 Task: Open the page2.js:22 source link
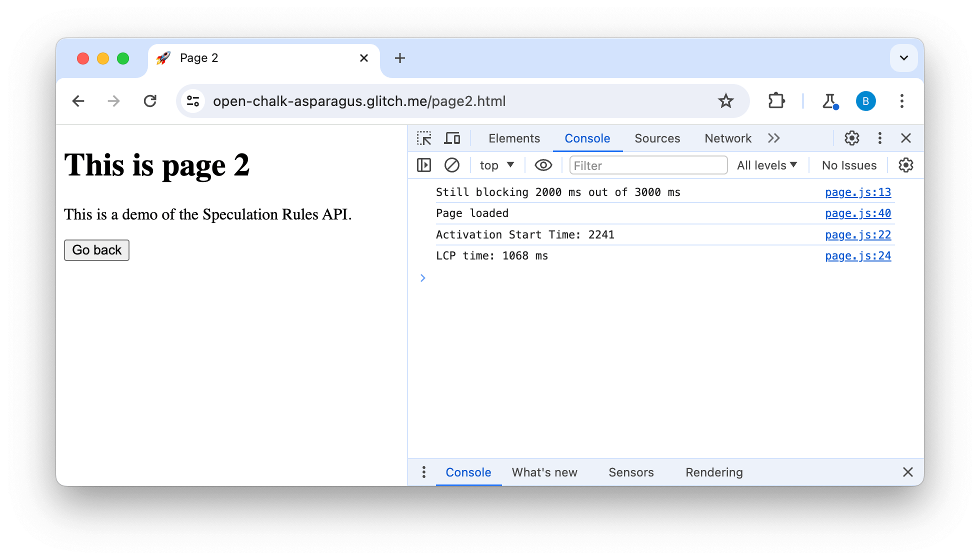858,234
